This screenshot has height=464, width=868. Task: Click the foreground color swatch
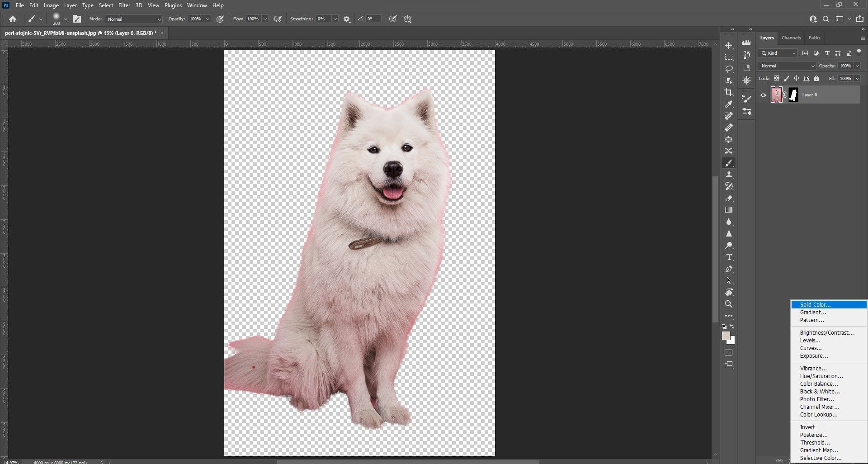(726, 336)
